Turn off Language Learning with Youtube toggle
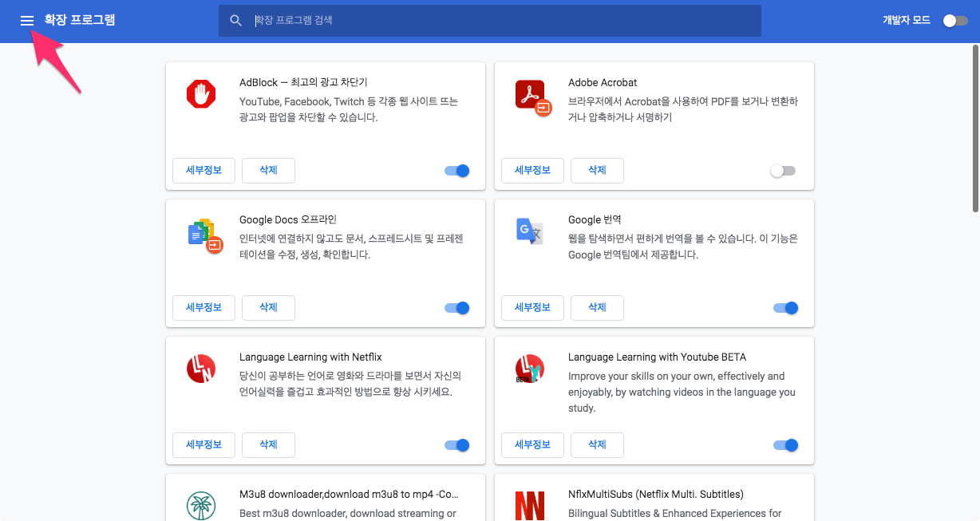Image resolution: width=980 pixels, height=521 pixels. click(x=786, y=445)
